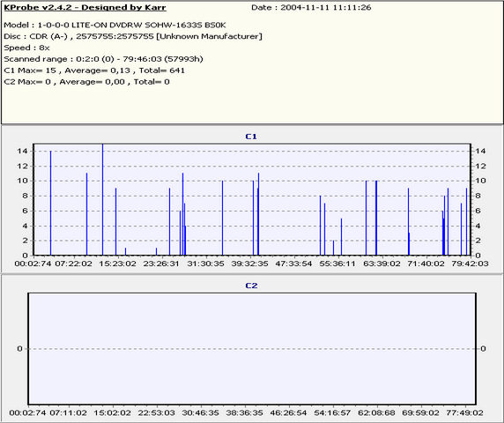
Task: Click the 23:26:31 time label under C1 chart
Action: [161, 263]
